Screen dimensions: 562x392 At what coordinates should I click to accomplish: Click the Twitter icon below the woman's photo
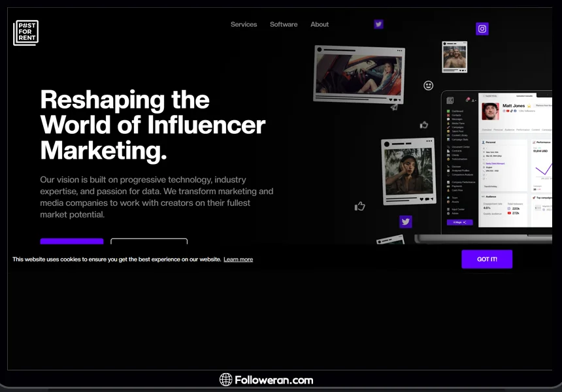(x=406, y=222)
